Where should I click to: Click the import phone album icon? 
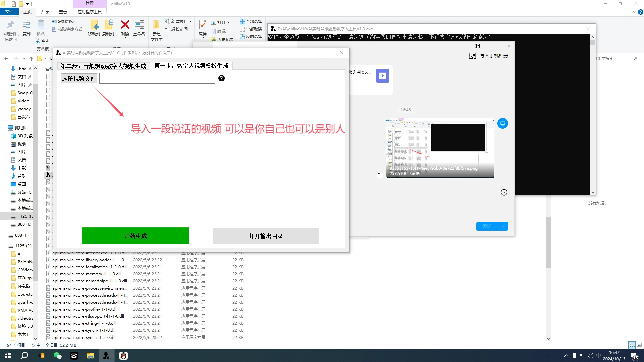click(473, 56)
